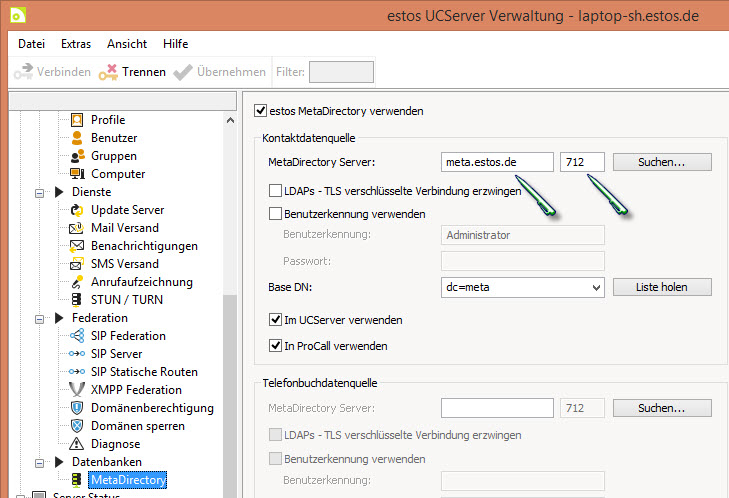Open the Extras menu
The height and width of the screenshot is (498, 729).
tap(75, 44)
